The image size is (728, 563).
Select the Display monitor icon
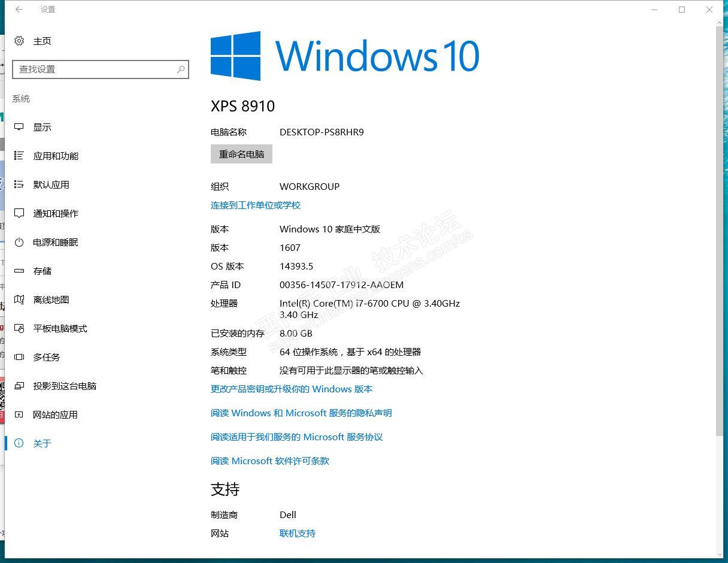coord(19,127)
